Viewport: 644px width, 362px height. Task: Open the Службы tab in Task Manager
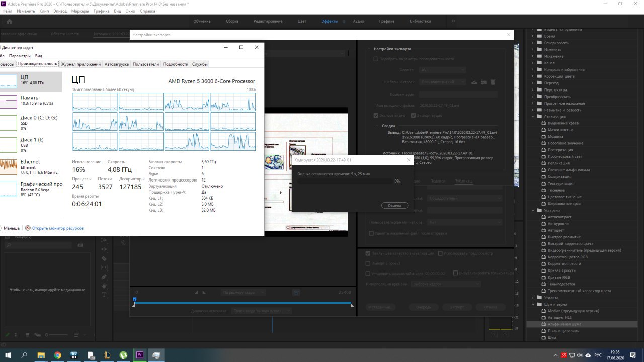[200, 64]
